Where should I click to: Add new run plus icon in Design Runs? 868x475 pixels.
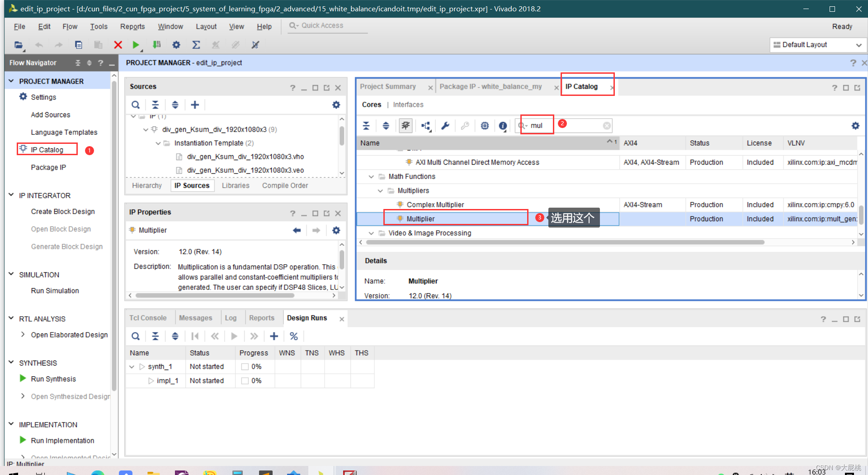point(274,336)
